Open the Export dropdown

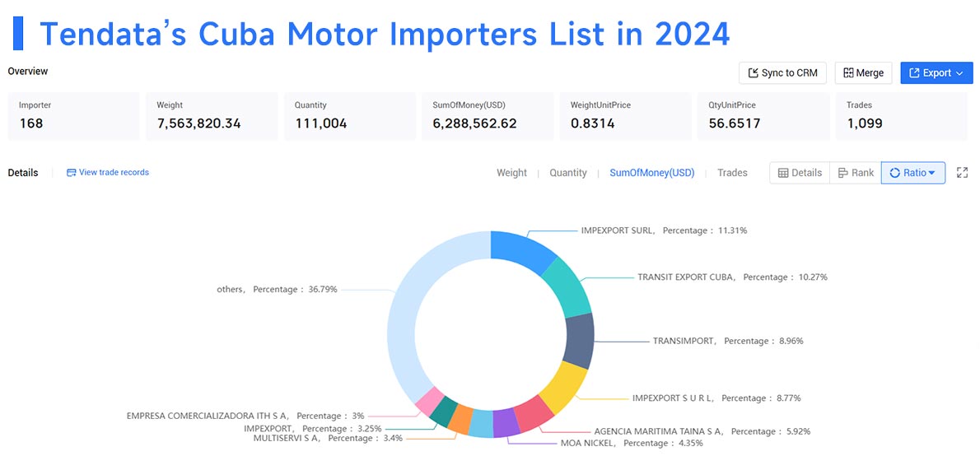pyautogui.click(x=936, y=73)
